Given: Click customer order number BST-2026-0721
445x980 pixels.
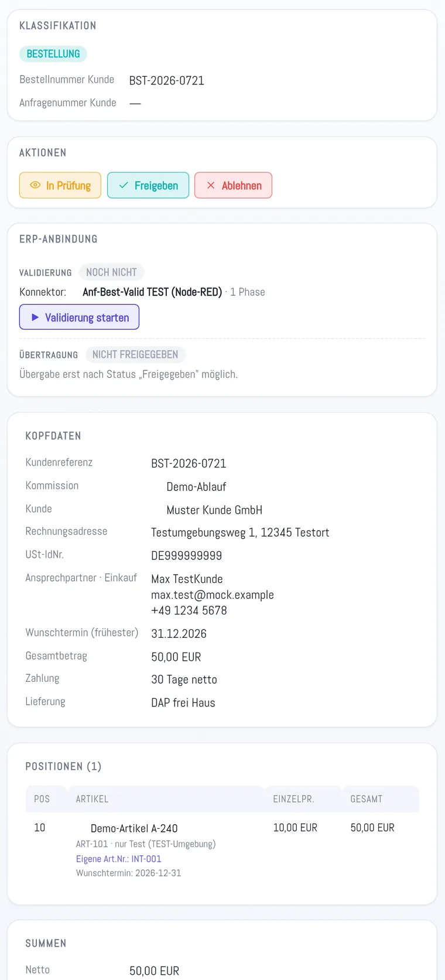Looking at the screenshot, I should click(x=167, y=80).
